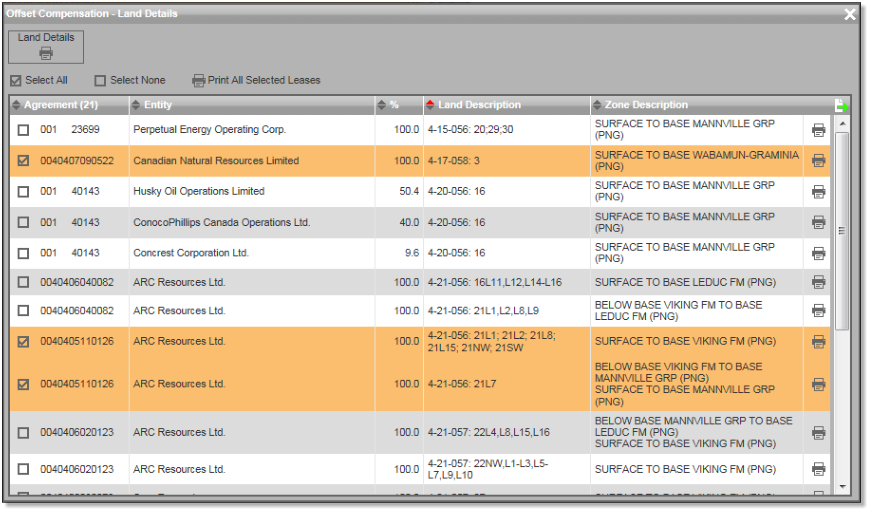Select percentage value 40.0
This screenshot has width=871, height=513.
(409, 222)
